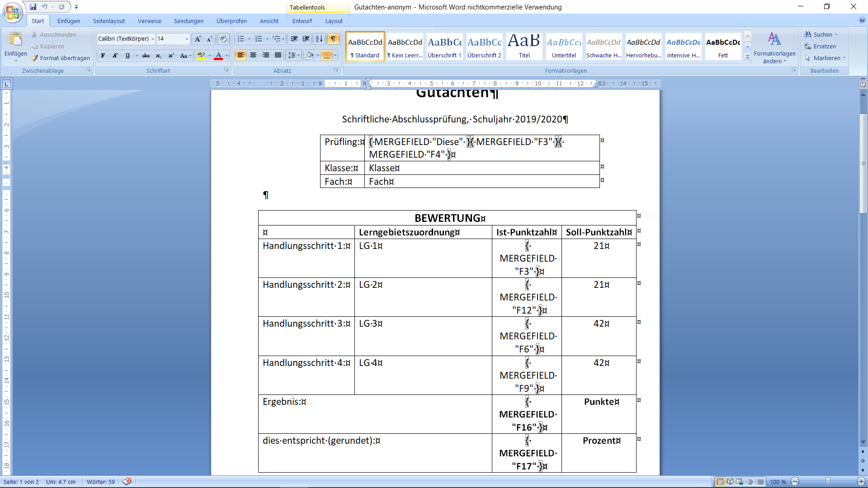Shrink font size button
The image size is (868, 488).
pyautogui.click(x=209, y=39)
